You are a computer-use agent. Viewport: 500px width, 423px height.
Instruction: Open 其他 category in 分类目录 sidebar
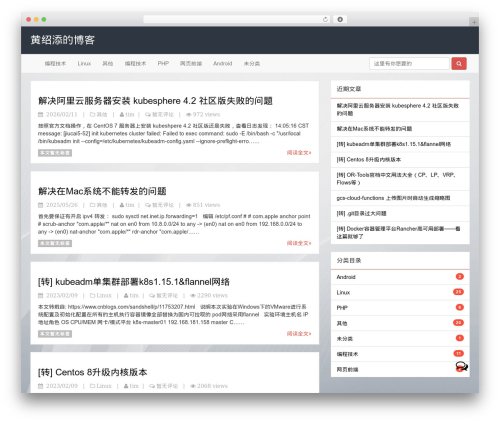pyautogui.click(x=342, y=323)
